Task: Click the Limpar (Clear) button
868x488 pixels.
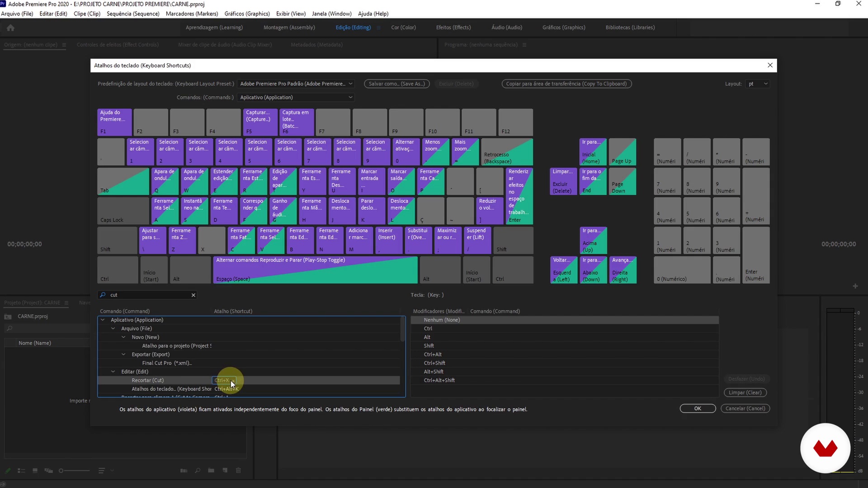Action: [745, 392]
